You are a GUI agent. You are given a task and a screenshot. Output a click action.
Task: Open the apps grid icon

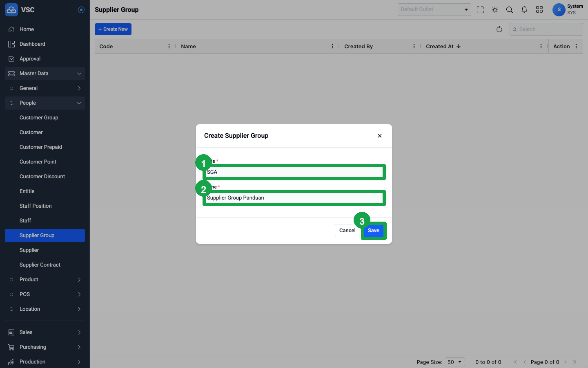pyautogui.click(x=539, y=10)
